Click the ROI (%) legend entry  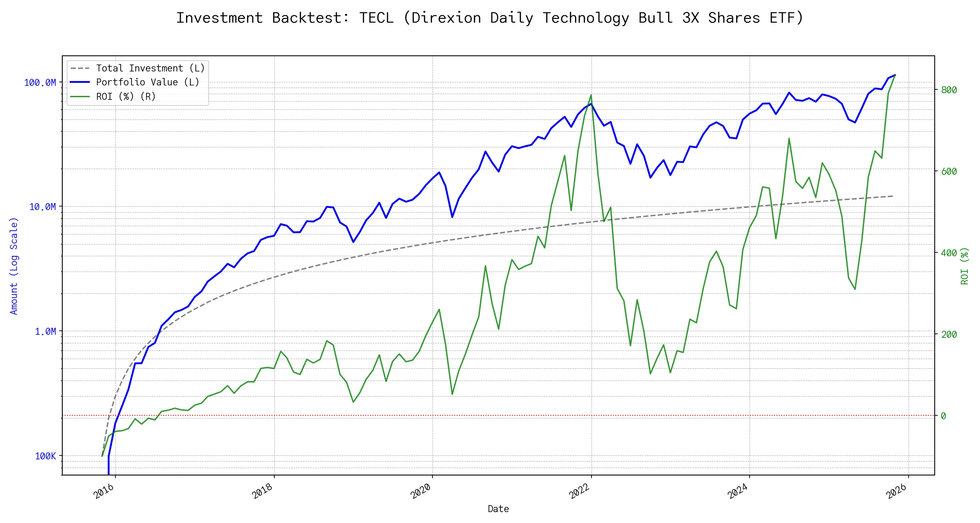pyautogui.click(x=126, y=97)
